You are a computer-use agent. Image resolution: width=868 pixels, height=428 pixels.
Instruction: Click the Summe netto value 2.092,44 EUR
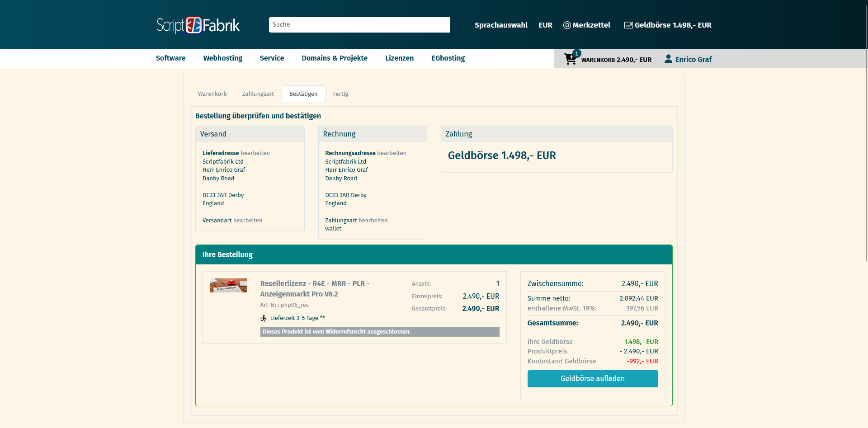[639, 298]
